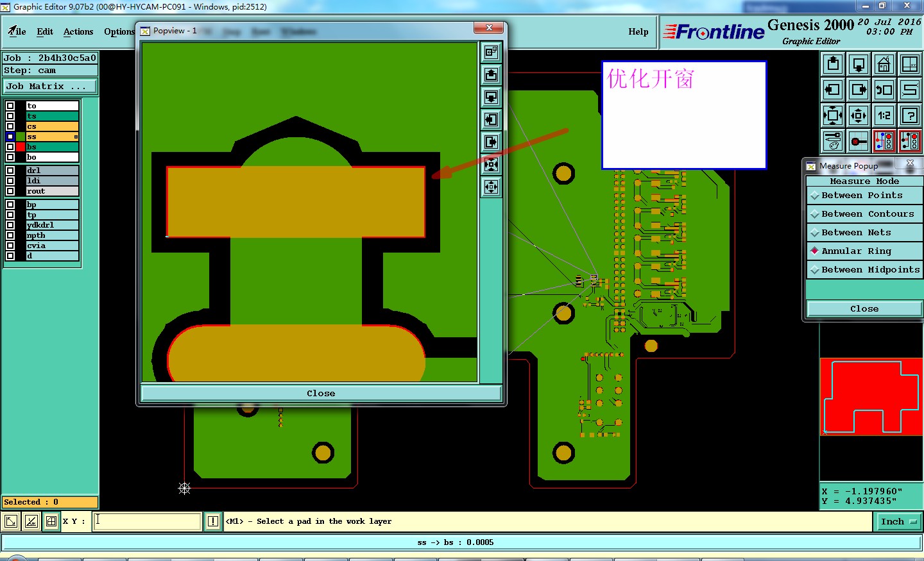Image resolution: width=924 pixels, height=561 pixels.
Task: Open the Actions menu
Action: coord(78,31)
